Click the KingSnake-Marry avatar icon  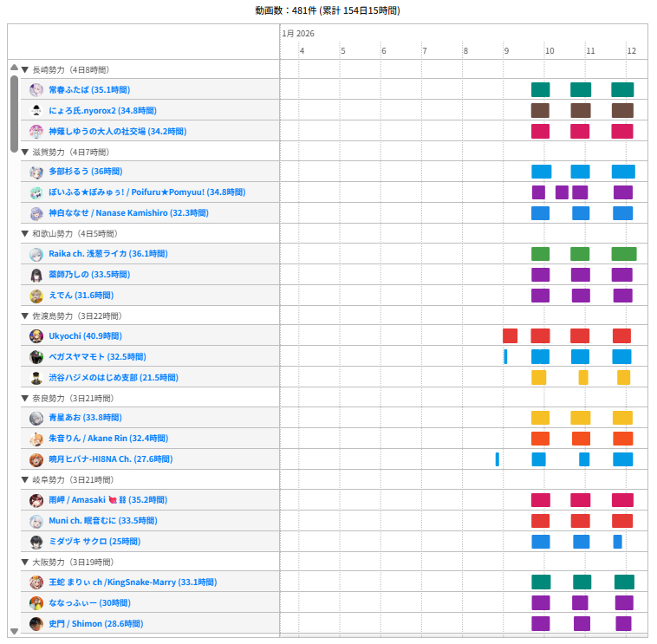pos(36,582)
